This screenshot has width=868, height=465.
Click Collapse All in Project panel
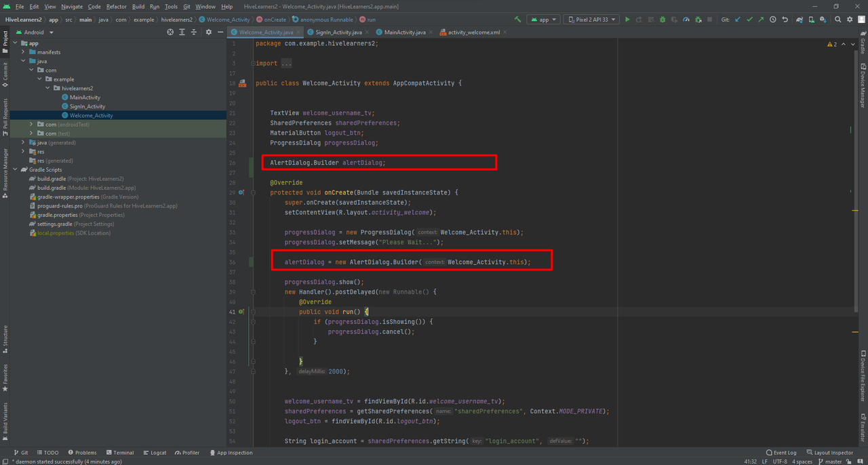coord(194,32)
